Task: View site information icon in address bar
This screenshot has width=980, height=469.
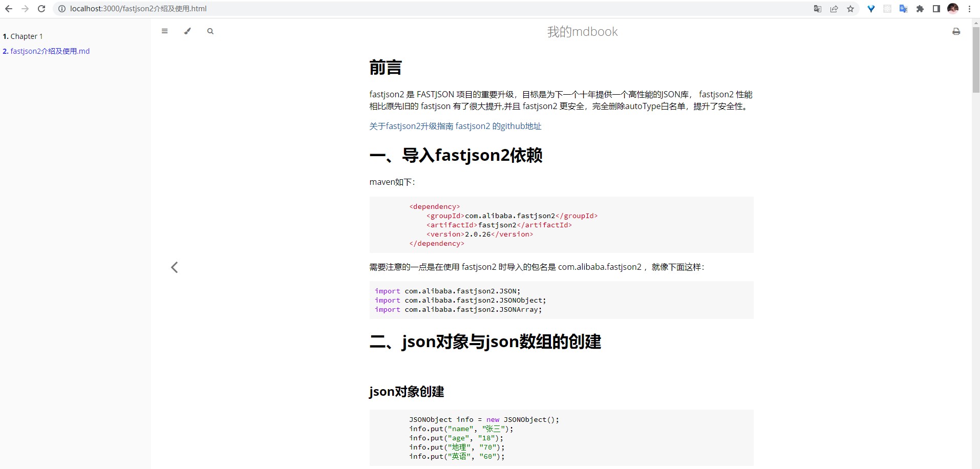Action: point(61,9)
